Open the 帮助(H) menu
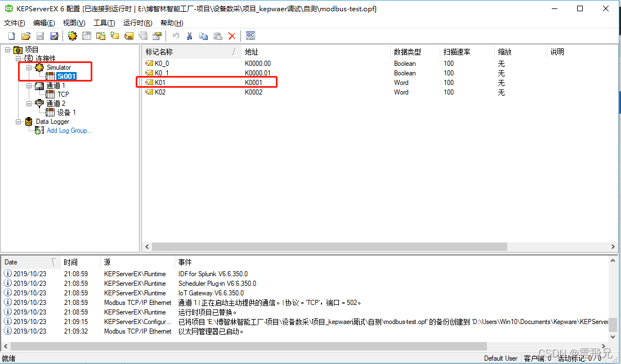The width and height of the screenshot is (621, 364). (172, 23)
